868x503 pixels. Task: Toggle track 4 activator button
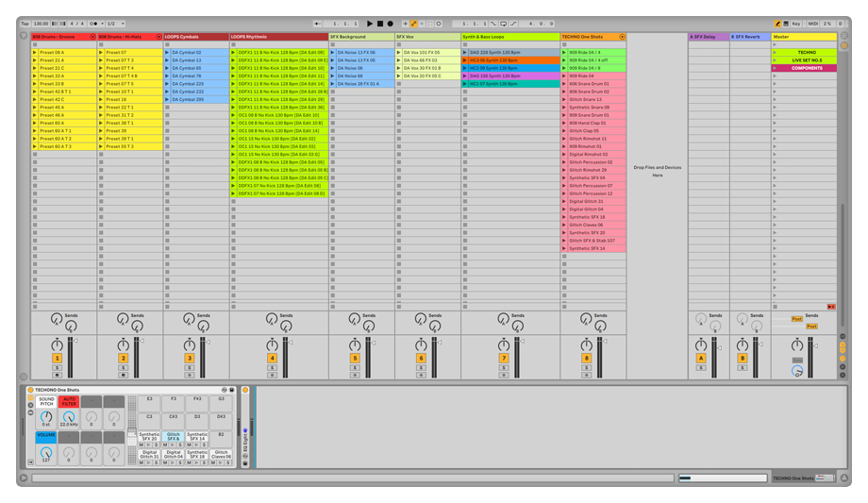(x=272, y=359)
